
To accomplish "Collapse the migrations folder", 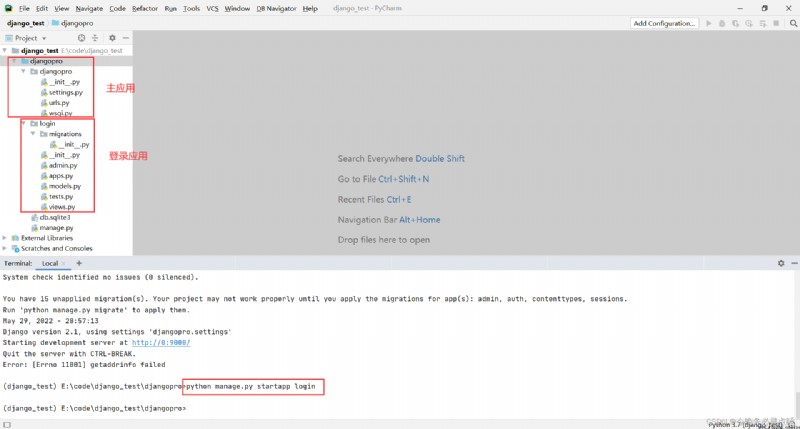I will (33, 134).
